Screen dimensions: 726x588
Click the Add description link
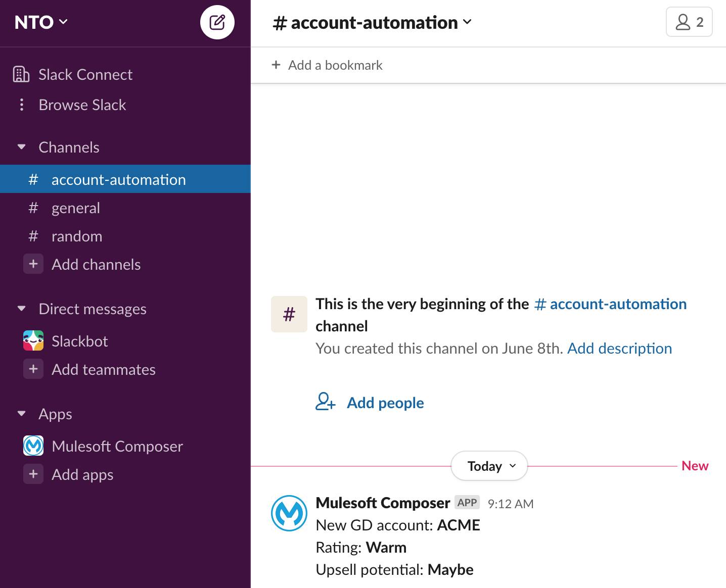pos(619,349)
